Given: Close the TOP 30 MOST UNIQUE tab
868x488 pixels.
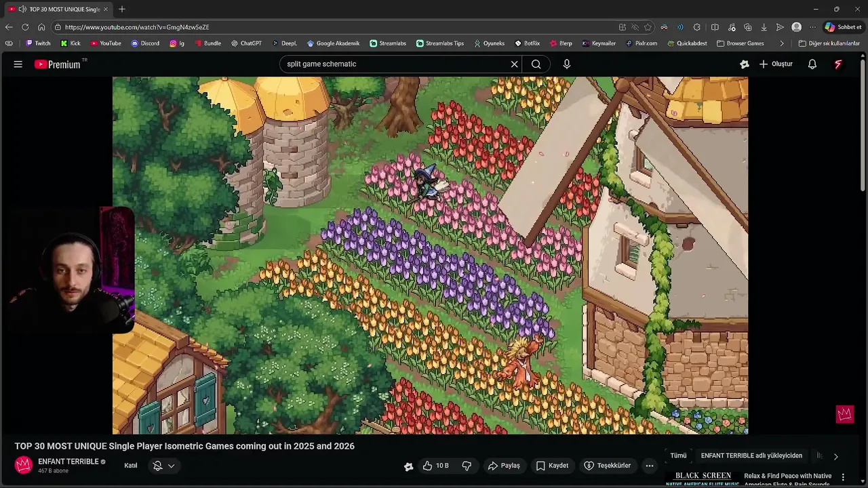Looking at the screenshot, I should [106, 9].
